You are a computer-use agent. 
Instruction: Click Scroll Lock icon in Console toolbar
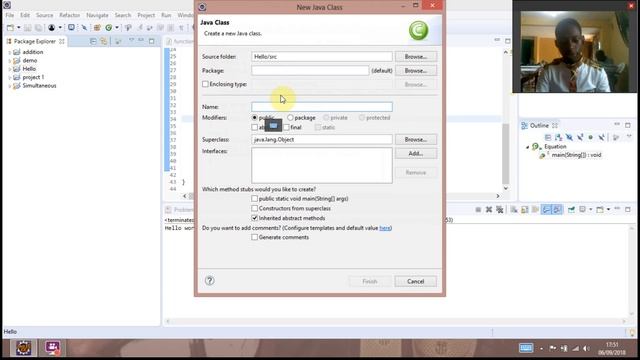[524, 209]
